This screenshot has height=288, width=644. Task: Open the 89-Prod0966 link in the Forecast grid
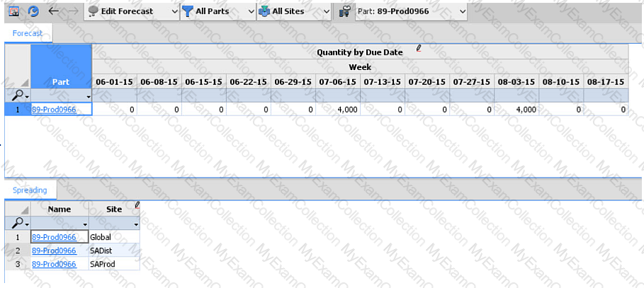[55, 110]
